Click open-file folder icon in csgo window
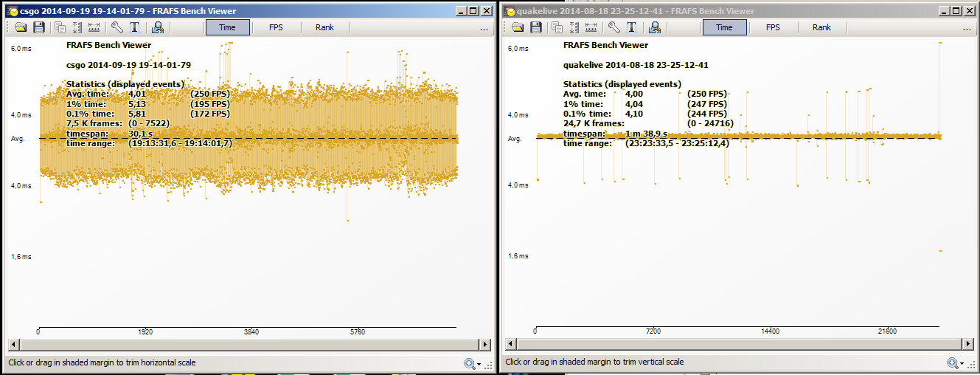 click(21, 27)
